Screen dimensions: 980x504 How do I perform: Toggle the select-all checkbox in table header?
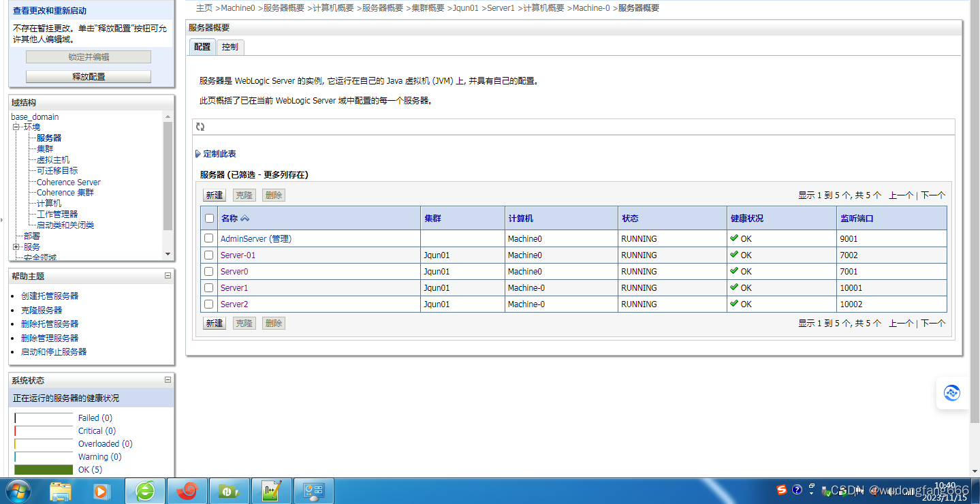209,219
